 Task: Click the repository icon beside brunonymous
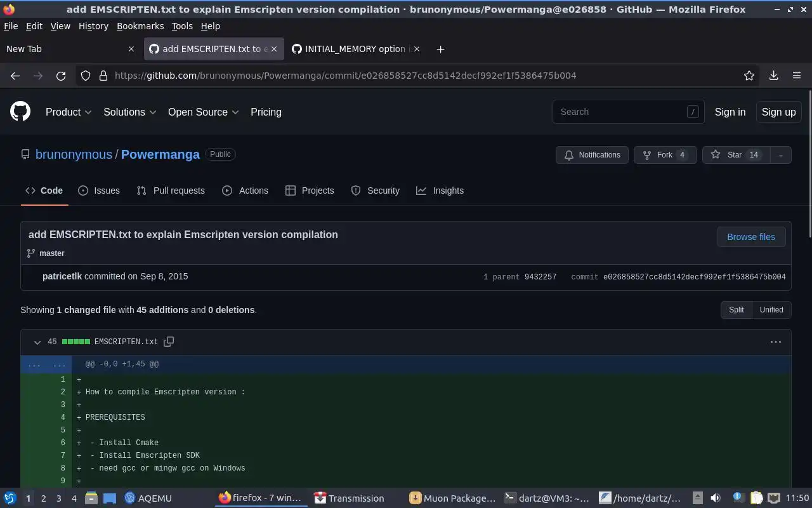tap(25, 154)
